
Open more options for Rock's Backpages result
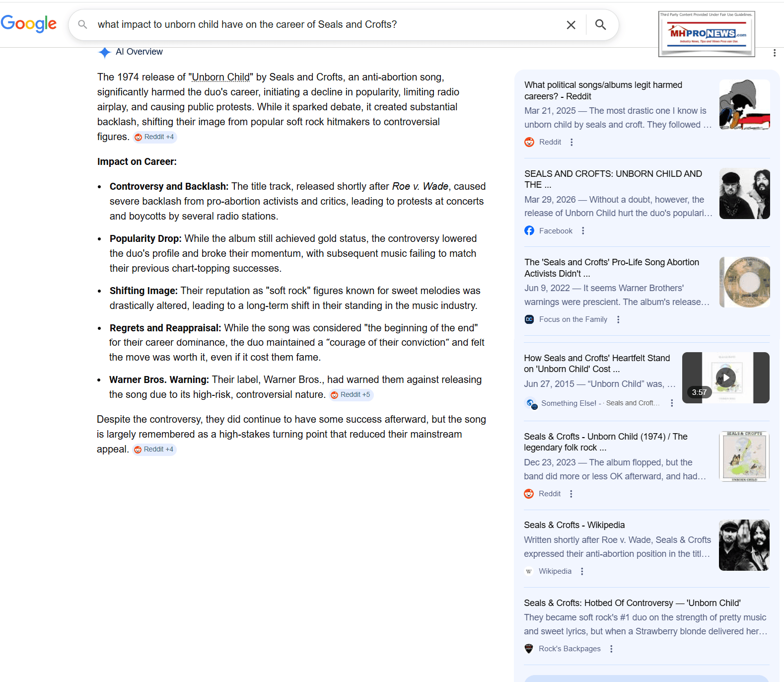click(611, 649)
